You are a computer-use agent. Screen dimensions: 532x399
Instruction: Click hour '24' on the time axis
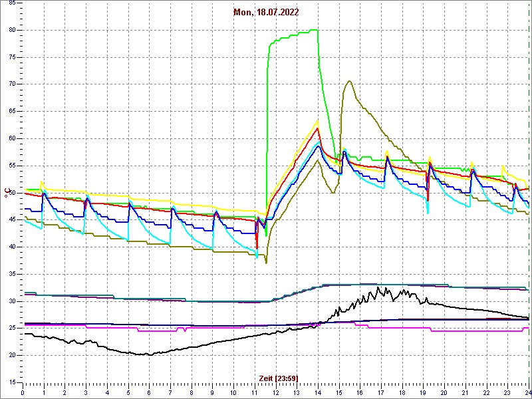tap(528, 392)
